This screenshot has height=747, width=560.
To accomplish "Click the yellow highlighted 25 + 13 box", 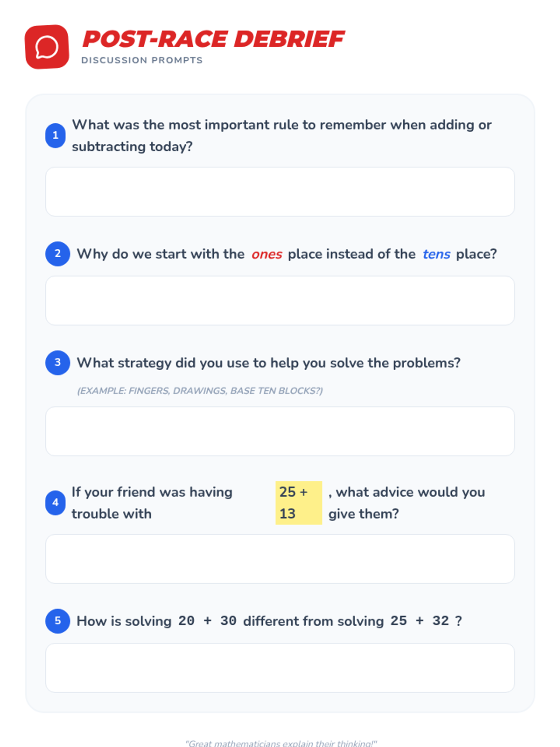I will click(298, 502).
